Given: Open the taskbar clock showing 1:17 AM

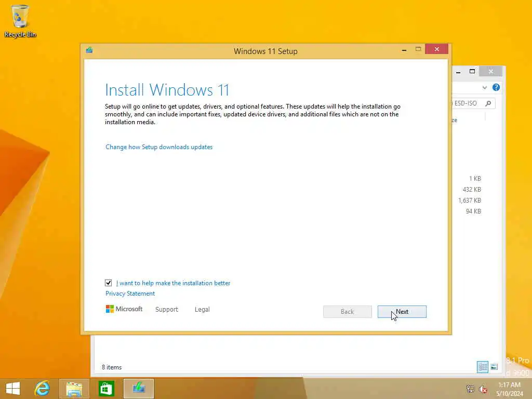Looking at the screenshot, I should [x=509, y=389].
